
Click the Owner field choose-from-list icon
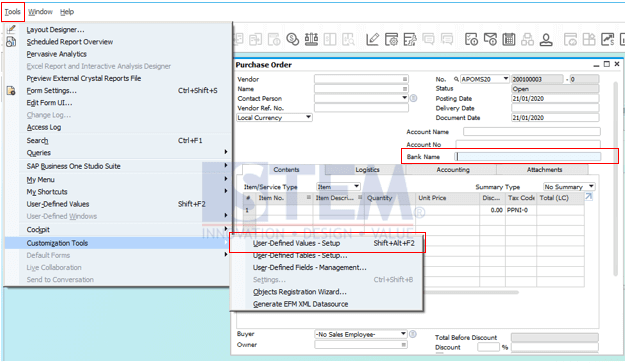(404, 344)
